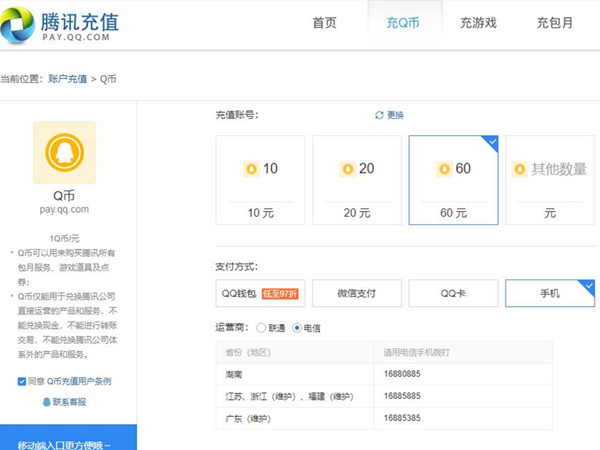Click the 联系客服 link

tap(69, 402)
